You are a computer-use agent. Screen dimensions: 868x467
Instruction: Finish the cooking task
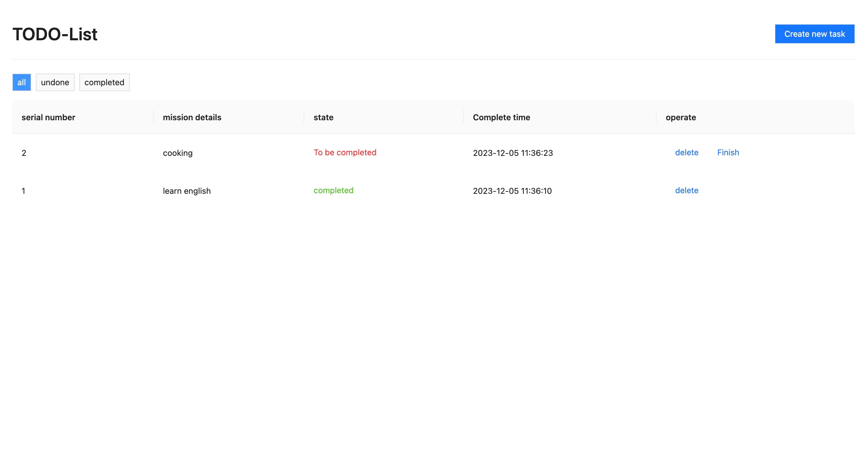coord(728,152)
